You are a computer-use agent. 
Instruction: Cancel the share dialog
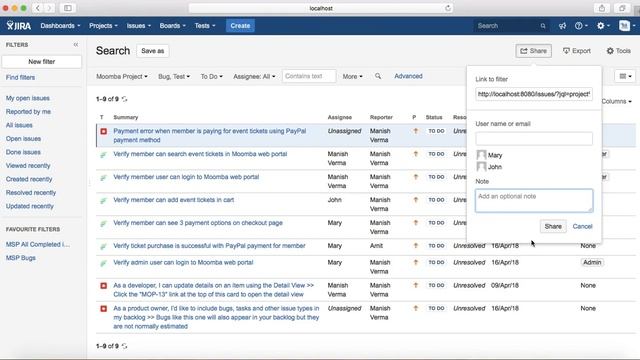(x=582, y=227)
